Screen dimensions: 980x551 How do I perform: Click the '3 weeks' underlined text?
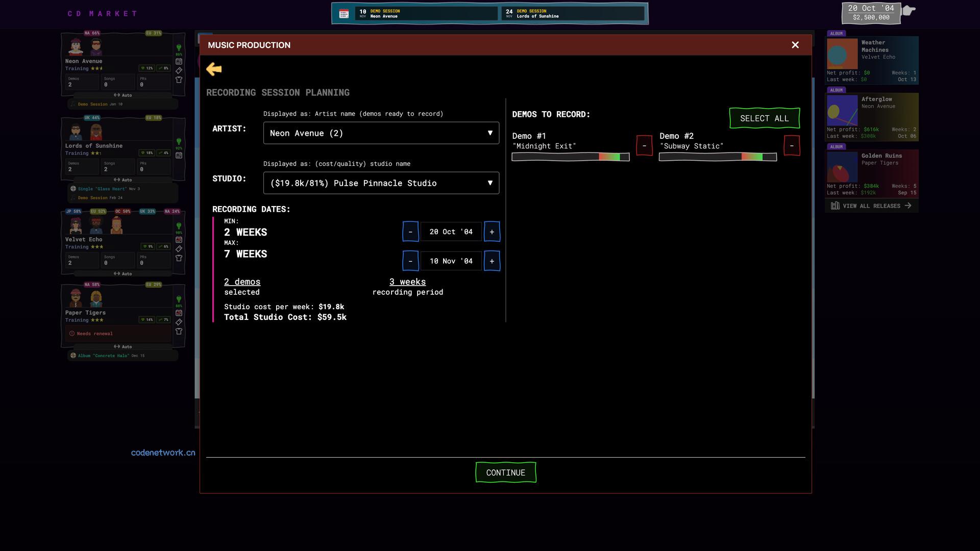click(407, 282)
